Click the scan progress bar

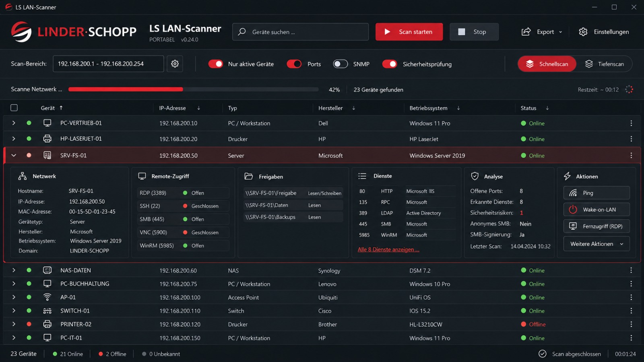tap(193, 89)
